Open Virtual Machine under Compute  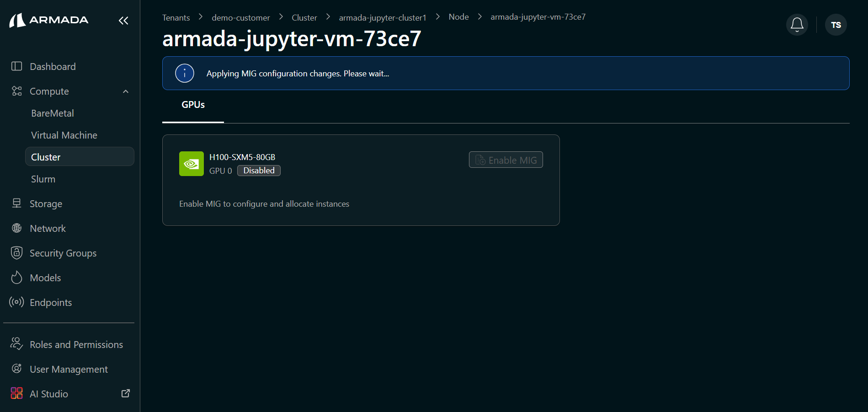click(64, 135)
